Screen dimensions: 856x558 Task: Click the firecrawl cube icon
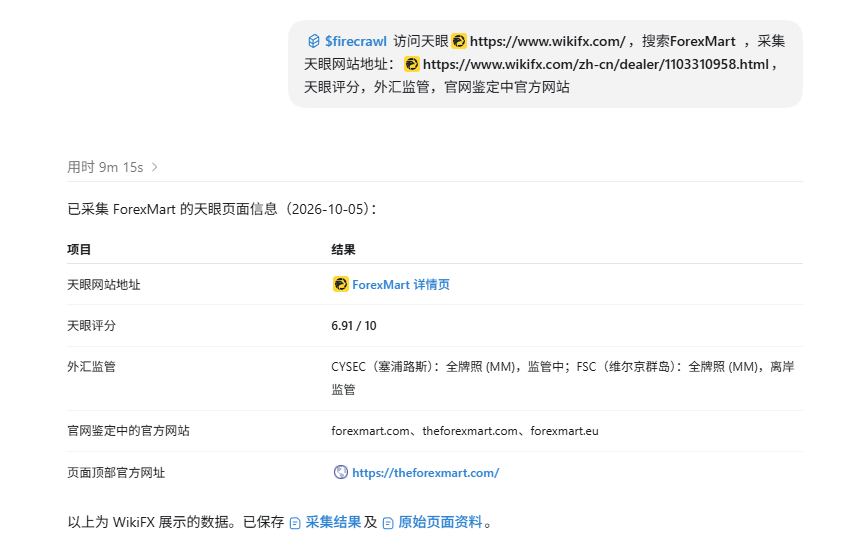(x=314, y=41)
